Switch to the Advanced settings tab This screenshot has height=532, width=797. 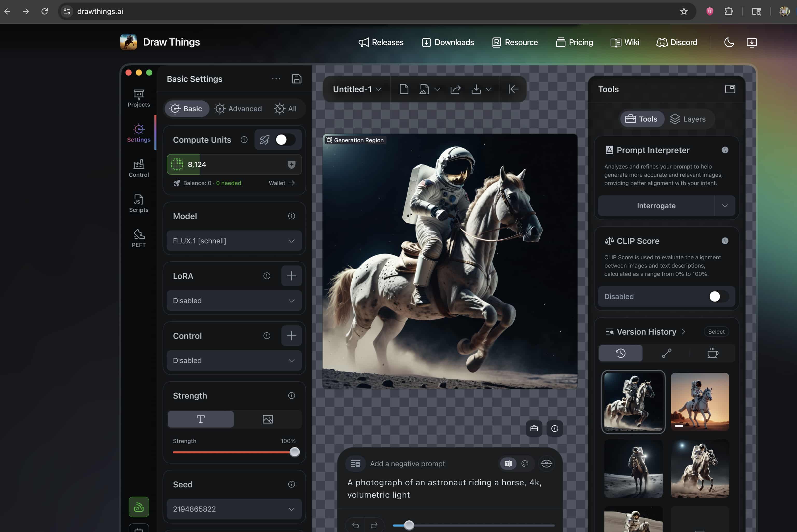pyautogui.click(x=238, y=109)
